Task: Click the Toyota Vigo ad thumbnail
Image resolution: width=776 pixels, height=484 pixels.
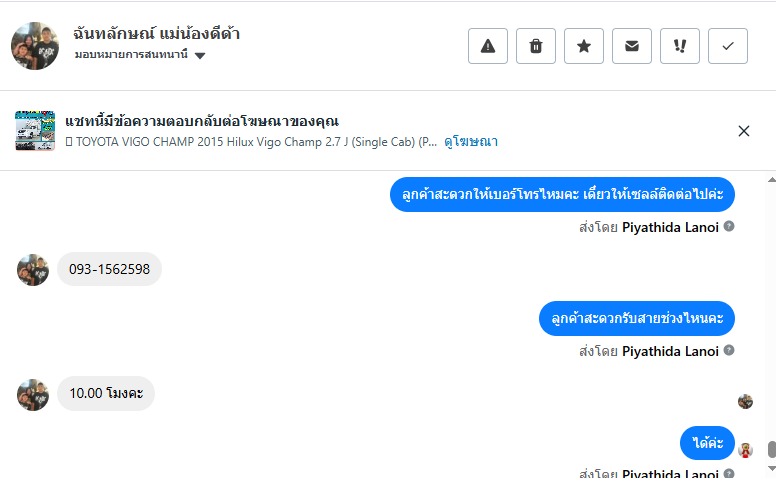Action: 35,131
